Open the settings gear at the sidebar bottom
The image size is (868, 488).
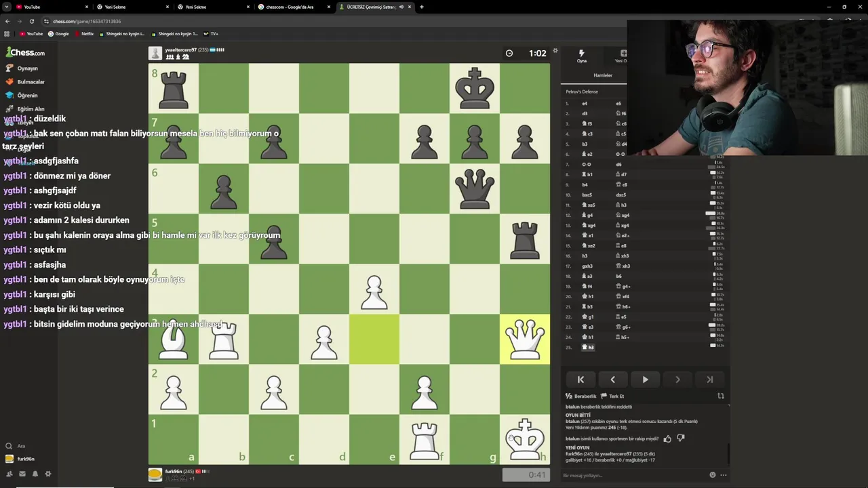48,474
